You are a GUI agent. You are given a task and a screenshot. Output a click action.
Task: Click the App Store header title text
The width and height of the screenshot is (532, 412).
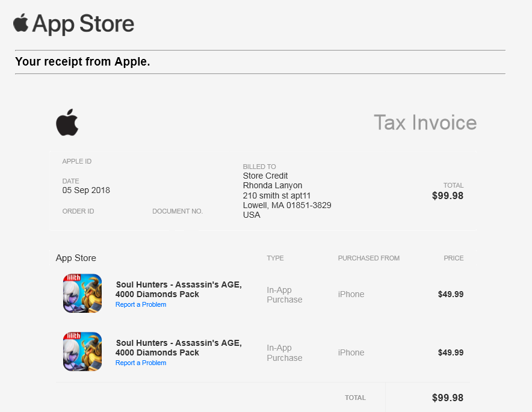point(83,24)
